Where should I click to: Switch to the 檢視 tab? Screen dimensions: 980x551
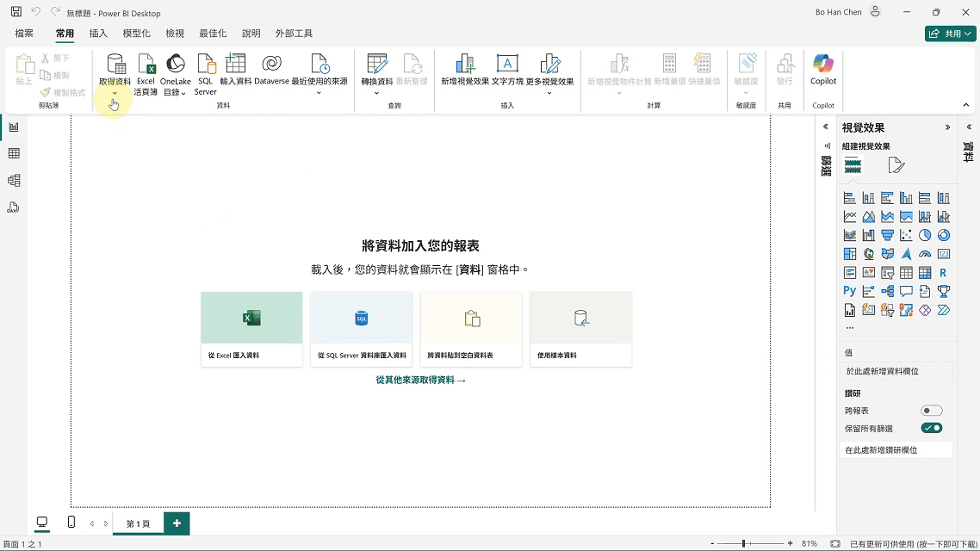point(175,33)
